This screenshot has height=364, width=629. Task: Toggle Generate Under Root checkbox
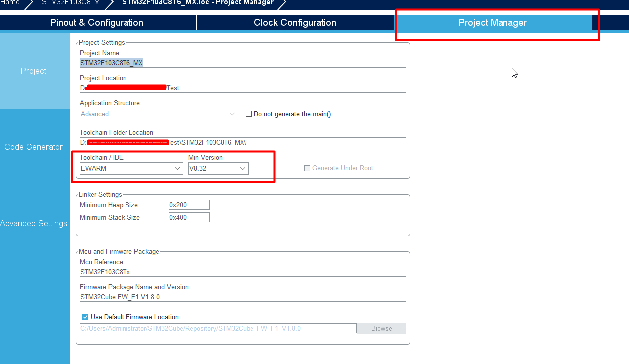click(307, 168)
